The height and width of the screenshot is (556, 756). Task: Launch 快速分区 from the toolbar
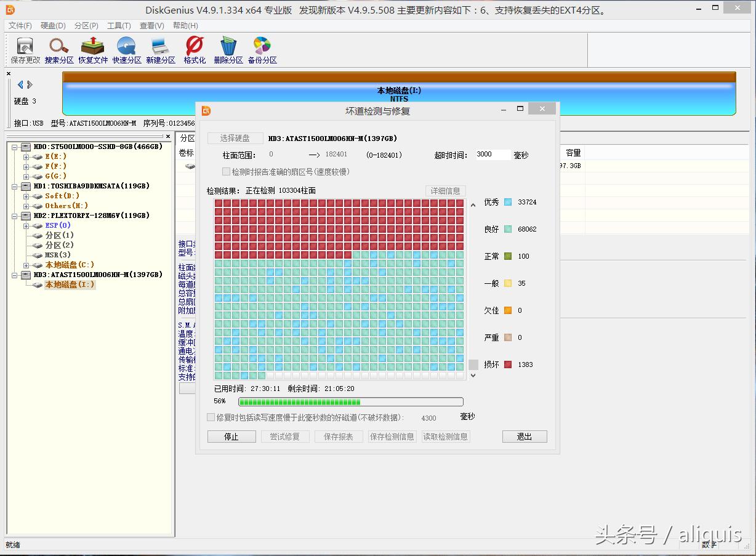pos(127,49)
